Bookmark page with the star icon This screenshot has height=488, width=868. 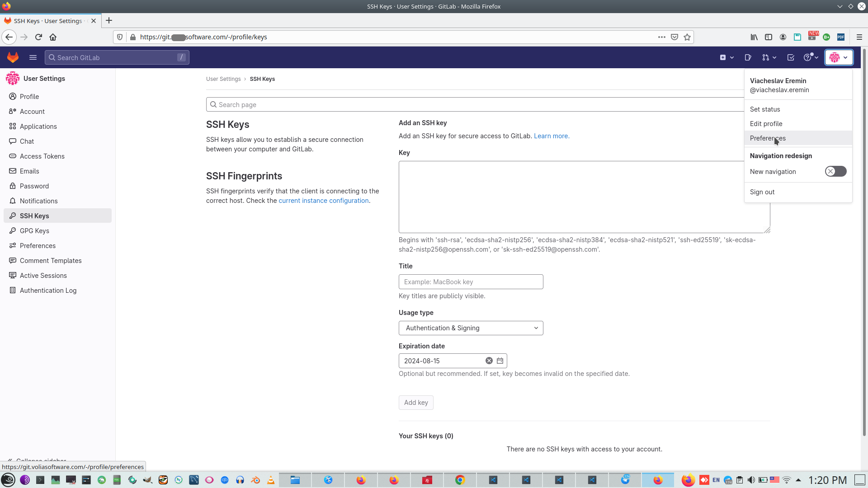click(x=687, y=37)
